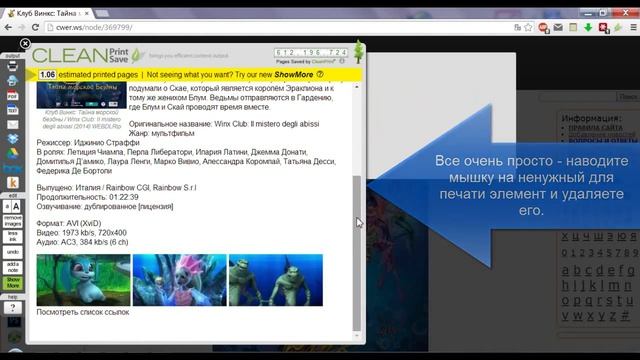The height and width of the screenshot is (360, 640).
Task: Increase the text size with the large 'A'
Action: point(16,207)
